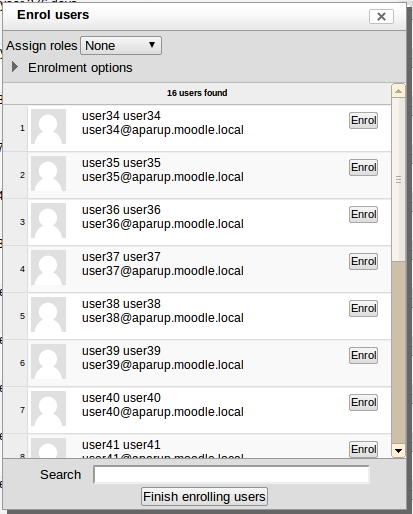Screen dimensions: 413x514
Task: Close the Enrol users dialog
Action: [x=381, y=17]
